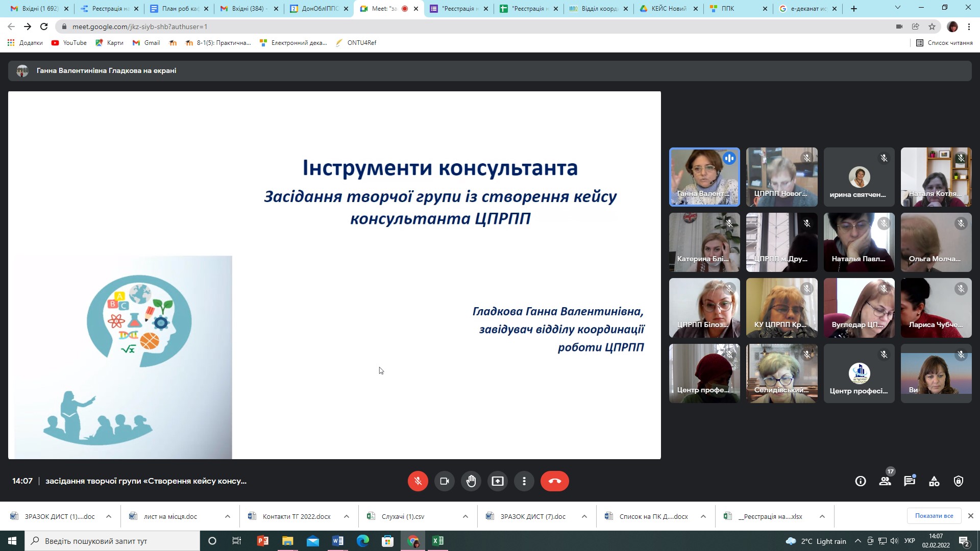The image size is (980, 551).
Task: Close the downloads bar
Action: [971, 516]
